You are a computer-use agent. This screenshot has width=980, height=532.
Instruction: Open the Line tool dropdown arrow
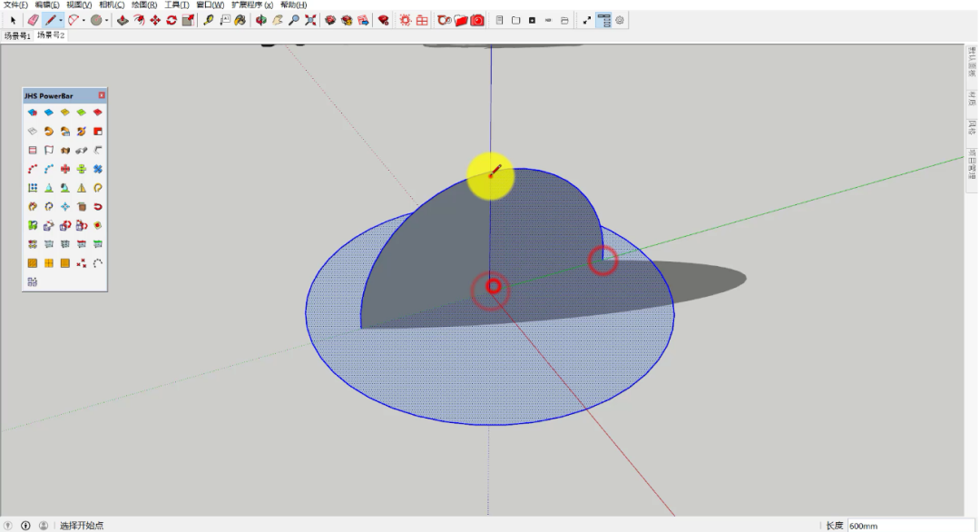tap(61, 21)
